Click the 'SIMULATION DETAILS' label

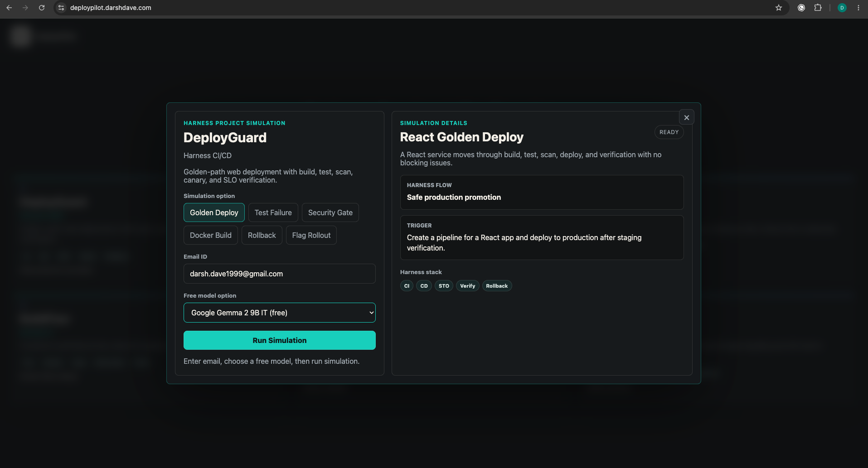[433, 123]
